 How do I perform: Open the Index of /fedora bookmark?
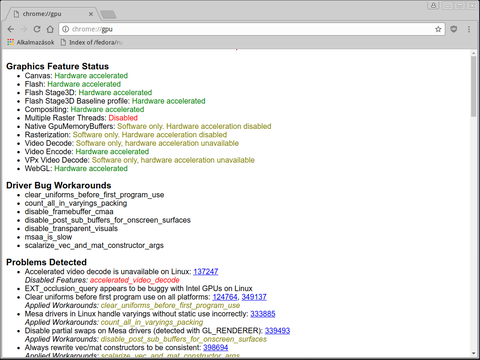click(92, 42)
